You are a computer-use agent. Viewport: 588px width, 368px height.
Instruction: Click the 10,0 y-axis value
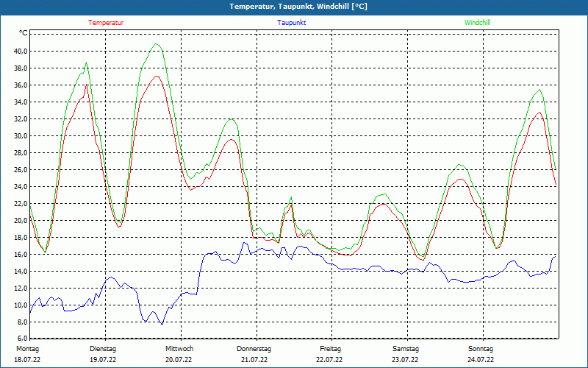coord(21,305)
